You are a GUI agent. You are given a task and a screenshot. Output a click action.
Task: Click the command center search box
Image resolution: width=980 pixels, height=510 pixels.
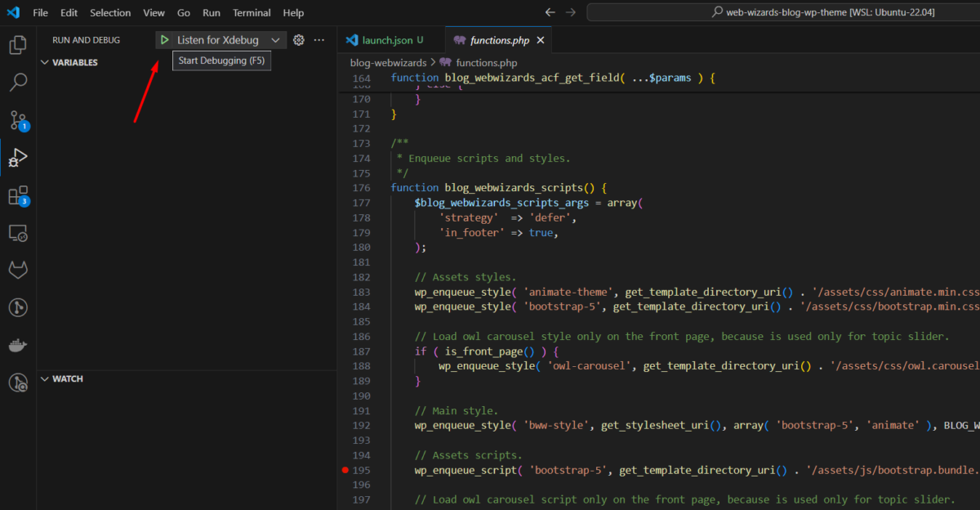(783, 12)
